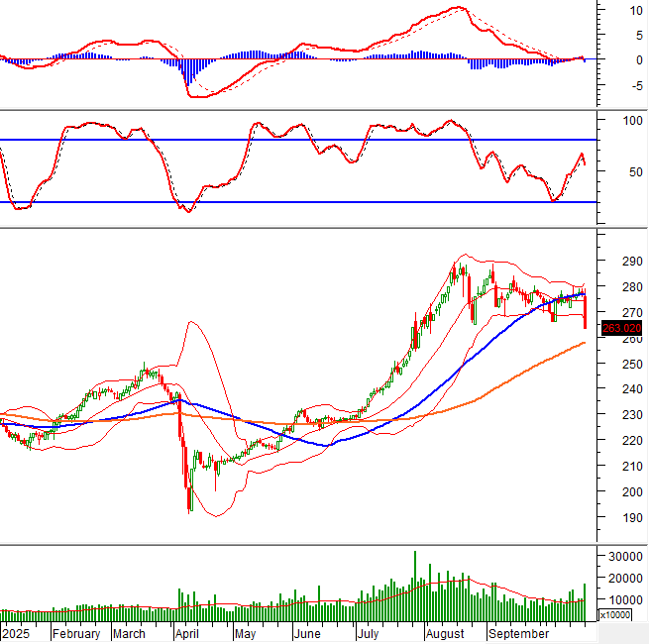The width and height of the screenshot is (649, 644).
Task: Click the July label on the time axis
Action: (369, 634)
